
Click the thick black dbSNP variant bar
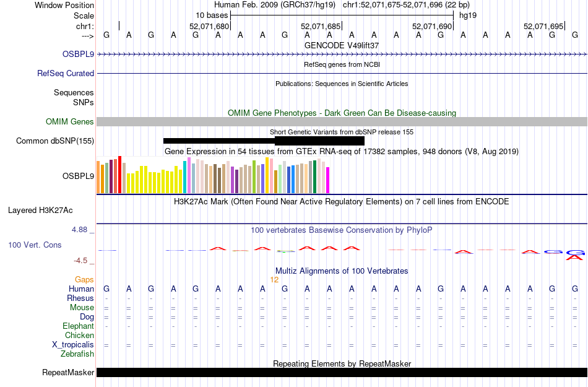pyautogui.click(x=319, y=141)
